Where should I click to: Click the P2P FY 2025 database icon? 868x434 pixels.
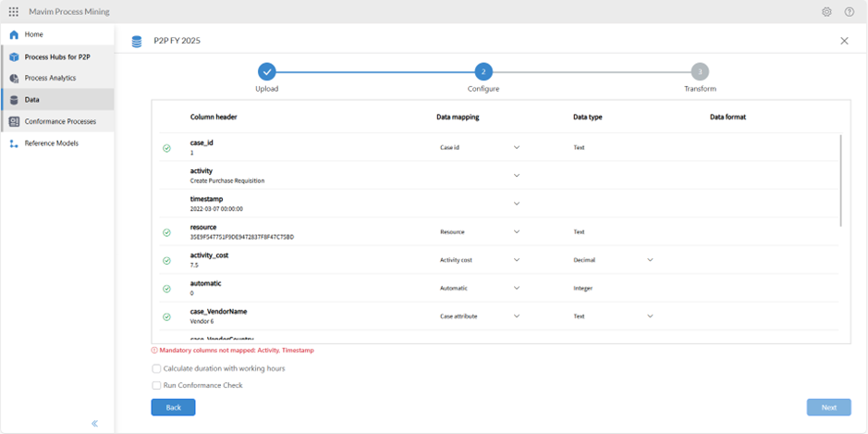137,42
